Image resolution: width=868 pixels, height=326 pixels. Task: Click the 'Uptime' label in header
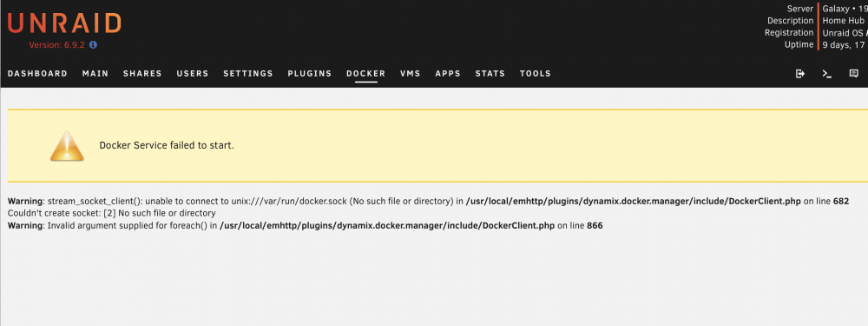click(799, 45)
